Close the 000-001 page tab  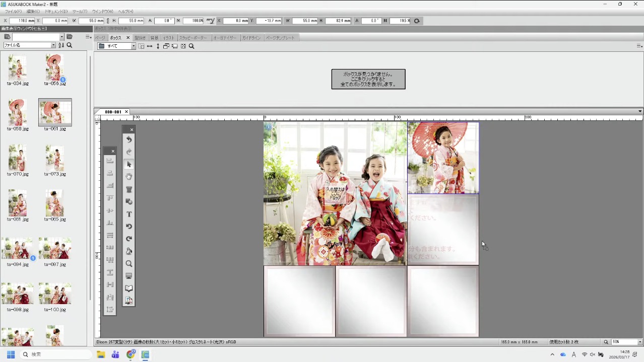click(126, 112)
